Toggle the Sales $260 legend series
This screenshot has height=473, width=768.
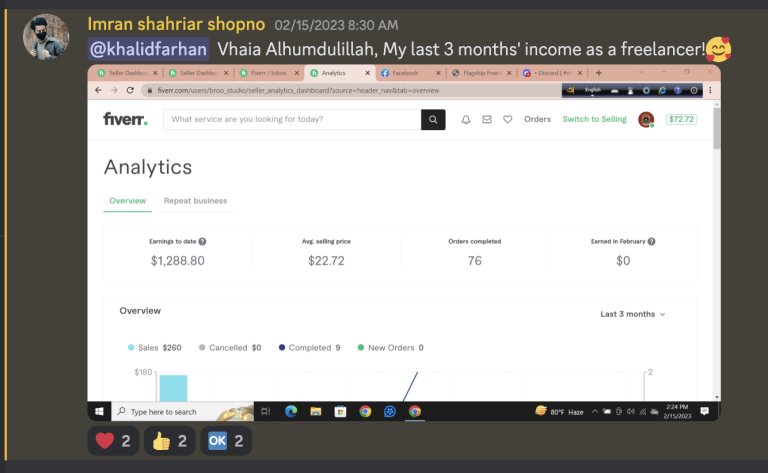[x=155, y=348]
